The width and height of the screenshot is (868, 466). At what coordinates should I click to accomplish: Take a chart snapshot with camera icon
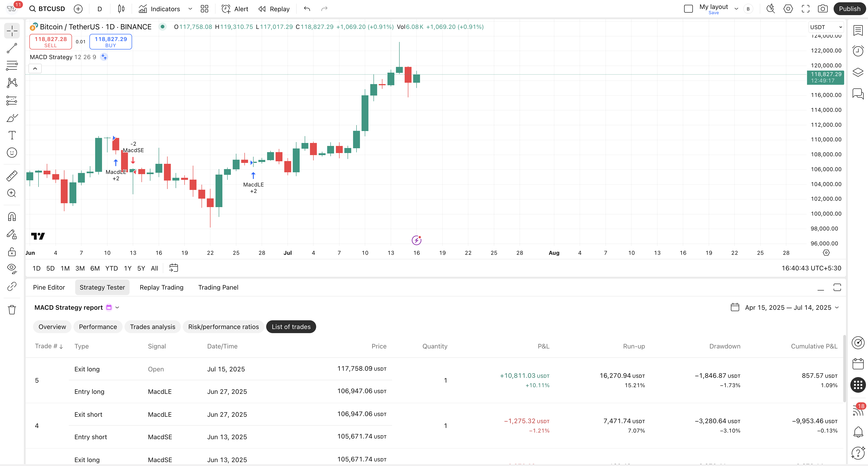(823, 9)
